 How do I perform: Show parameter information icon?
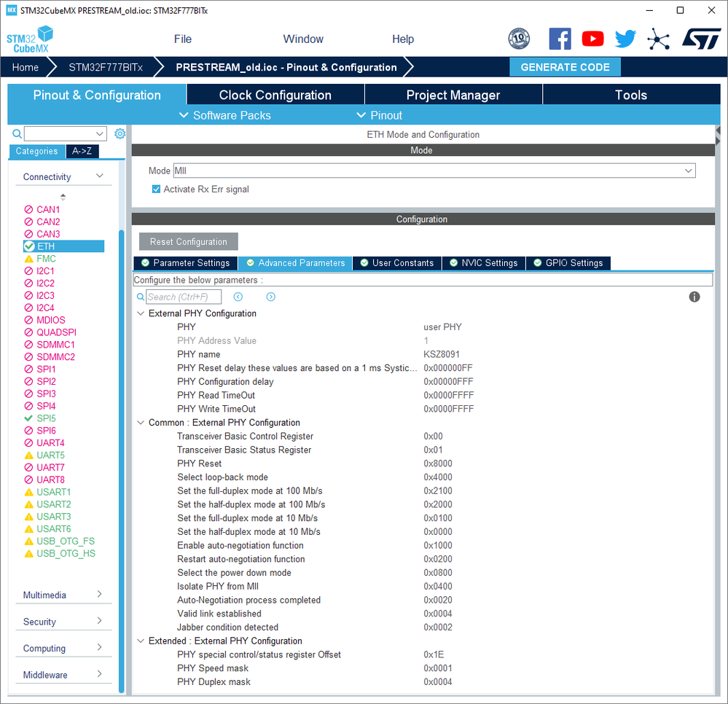694,297
